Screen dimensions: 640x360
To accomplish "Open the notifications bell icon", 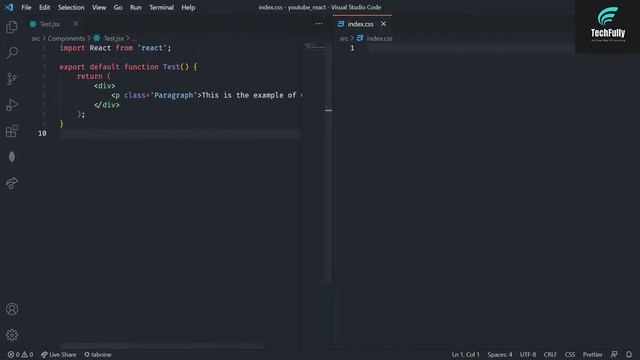I will (x=629, y=354).
